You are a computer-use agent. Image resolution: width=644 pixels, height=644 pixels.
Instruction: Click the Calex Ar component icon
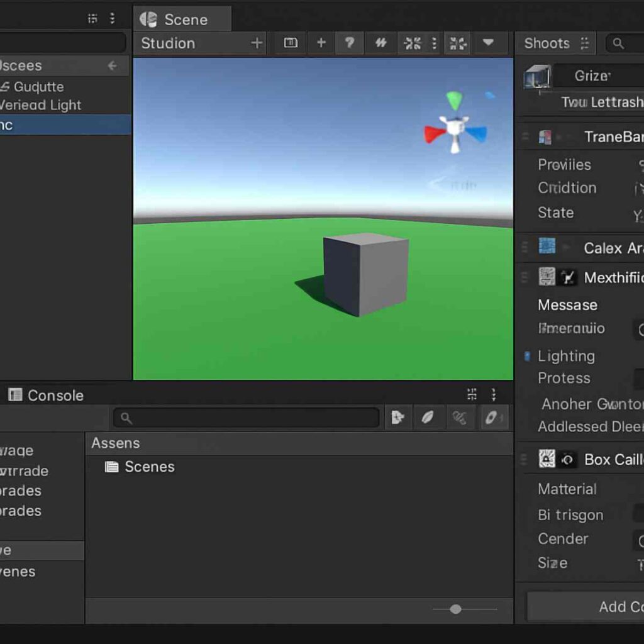pos(547,246)
